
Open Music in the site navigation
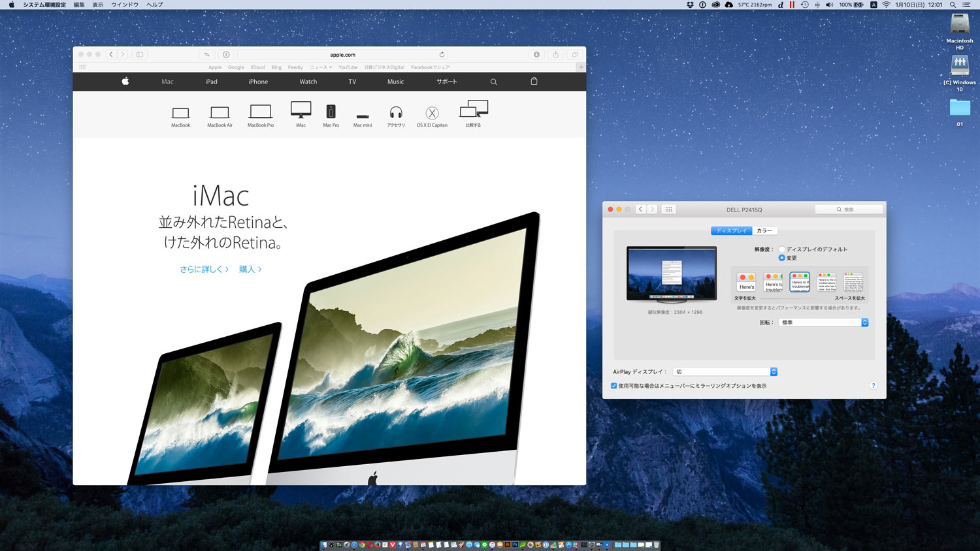coord(395,82)
